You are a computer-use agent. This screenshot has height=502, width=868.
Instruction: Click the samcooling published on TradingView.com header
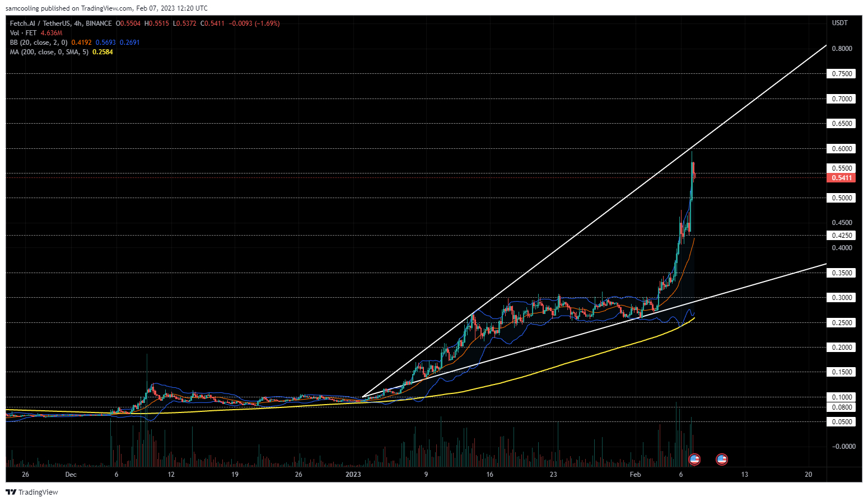(106, 8)
